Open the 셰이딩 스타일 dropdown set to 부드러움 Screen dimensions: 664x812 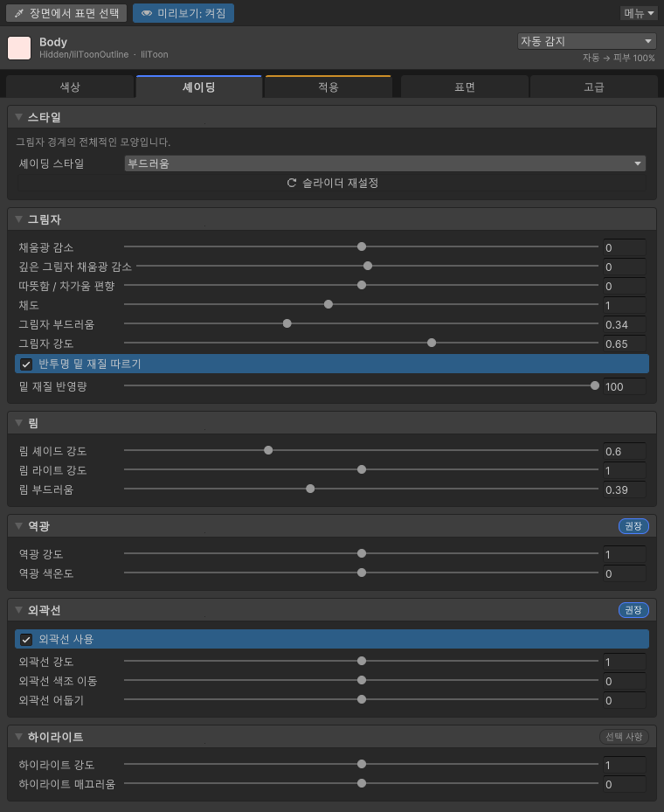384,163
